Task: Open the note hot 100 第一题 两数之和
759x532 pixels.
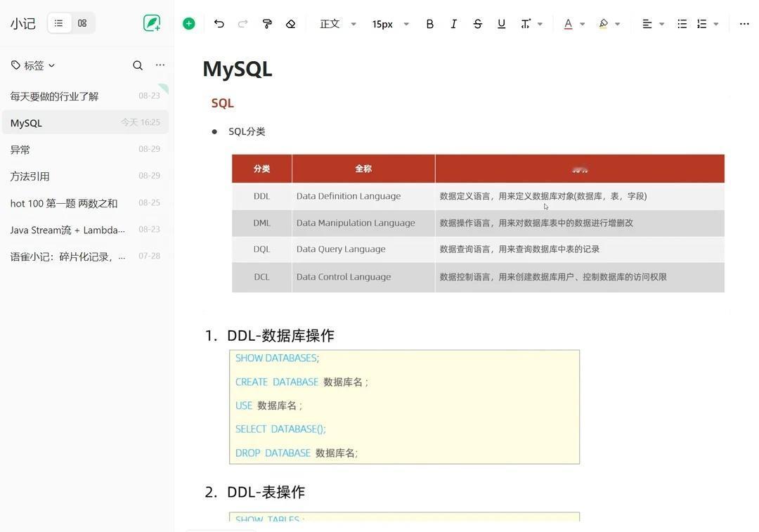Action: coord(85,203)
